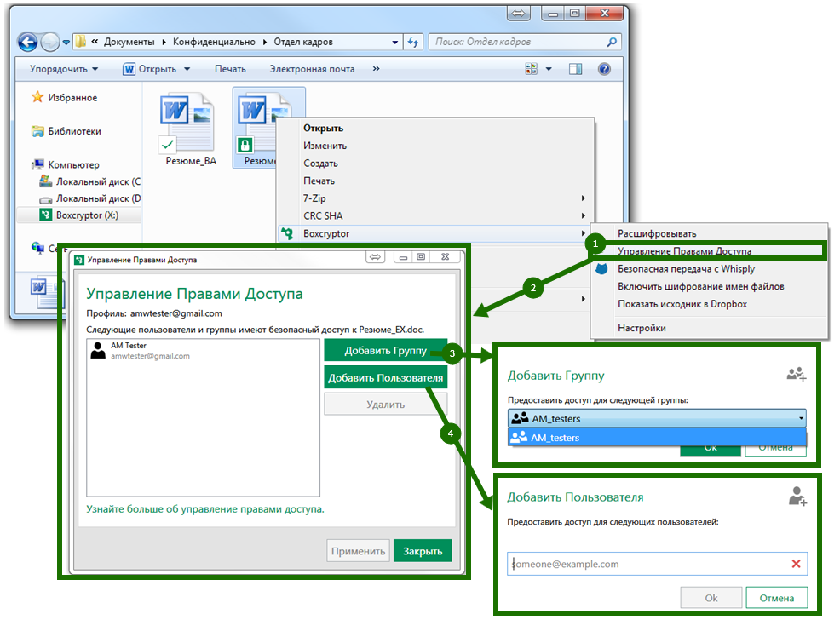
Task: Click the Конфиденциально breadcrumb
Action: [214, 42]
